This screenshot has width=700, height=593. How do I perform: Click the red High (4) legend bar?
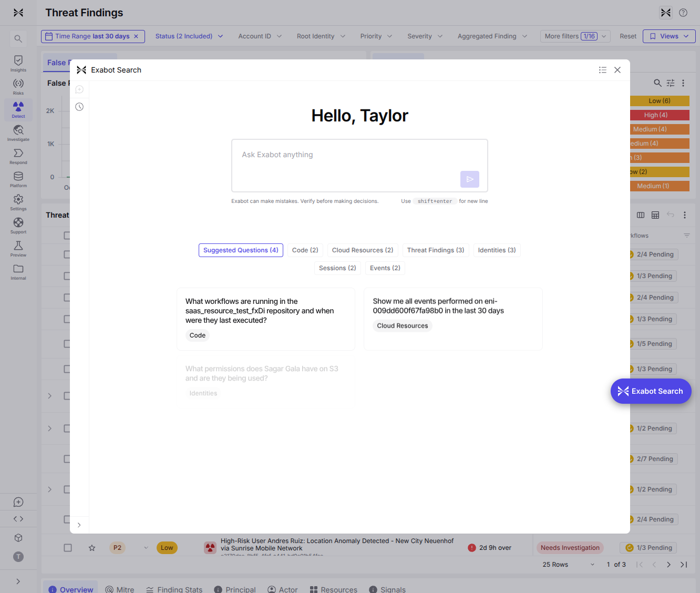point(659,115)
